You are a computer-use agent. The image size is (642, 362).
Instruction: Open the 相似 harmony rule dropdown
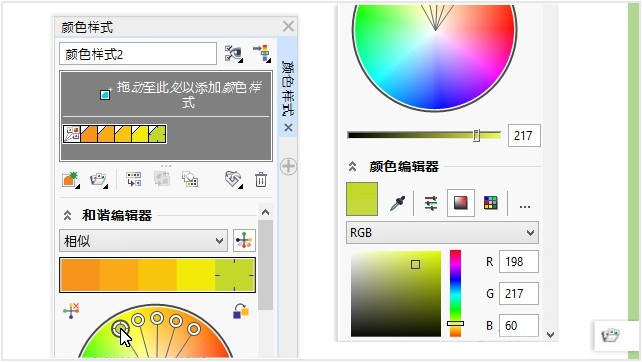143,240
